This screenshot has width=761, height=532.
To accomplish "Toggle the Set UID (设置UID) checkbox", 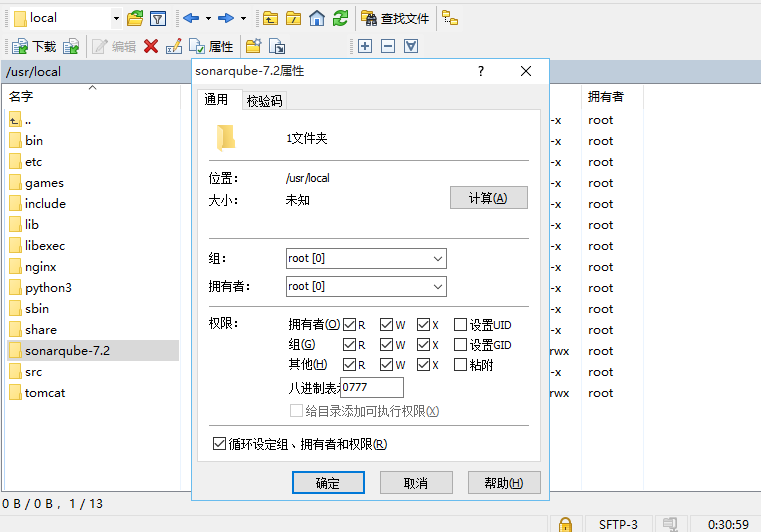I will coord(461,324).
